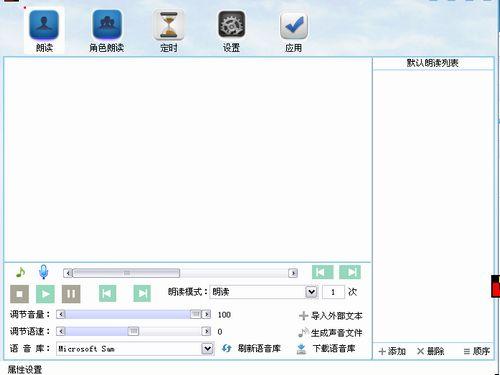This screenshot has height=375, width=500.
Task: Click the repeat count input field
Action: pos(333,292)
